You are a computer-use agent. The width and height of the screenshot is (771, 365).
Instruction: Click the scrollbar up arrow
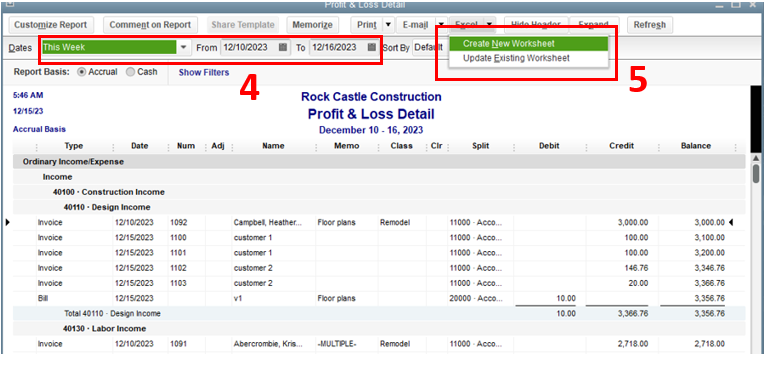pyautogui.click(x=756, y=158)
